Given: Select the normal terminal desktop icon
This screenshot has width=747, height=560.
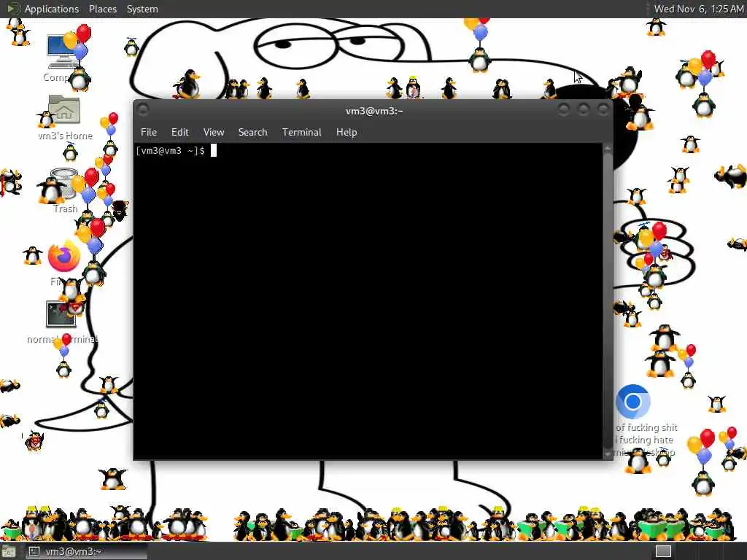Looking at the screenshot, I should (62, 322).
